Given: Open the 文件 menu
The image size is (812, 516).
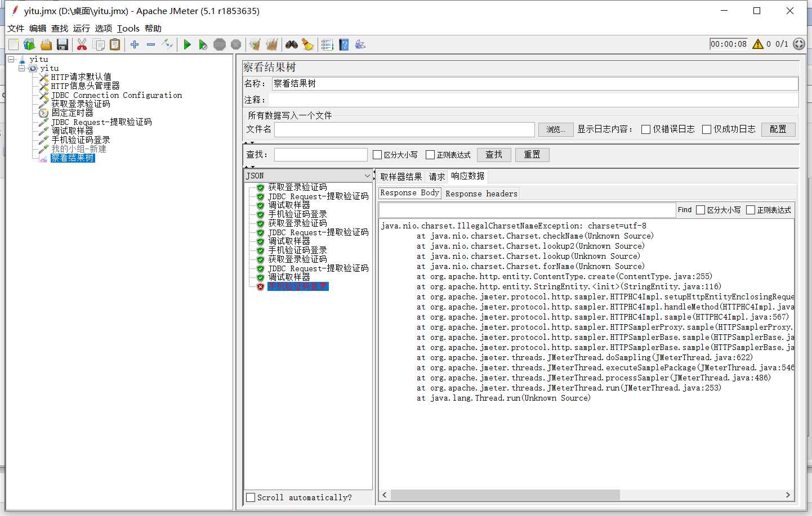Looking at the screenshot, I should [x=16, y=29].
